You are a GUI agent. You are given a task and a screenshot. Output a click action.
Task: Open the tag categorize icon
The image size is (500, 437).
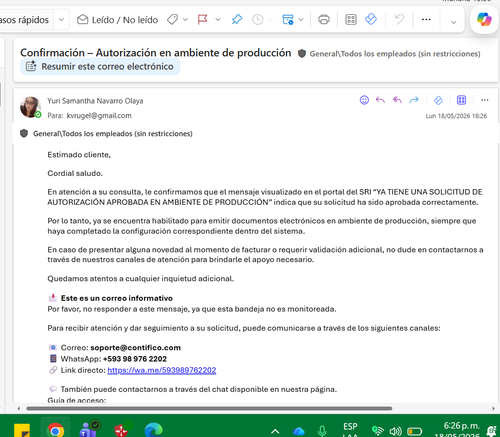[172, 20]
